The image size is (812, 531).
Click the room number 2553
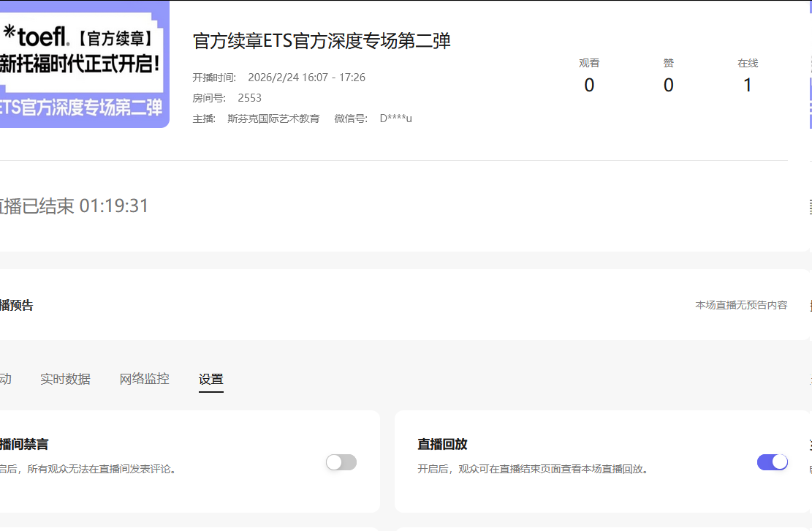click(x=250, y=98)
